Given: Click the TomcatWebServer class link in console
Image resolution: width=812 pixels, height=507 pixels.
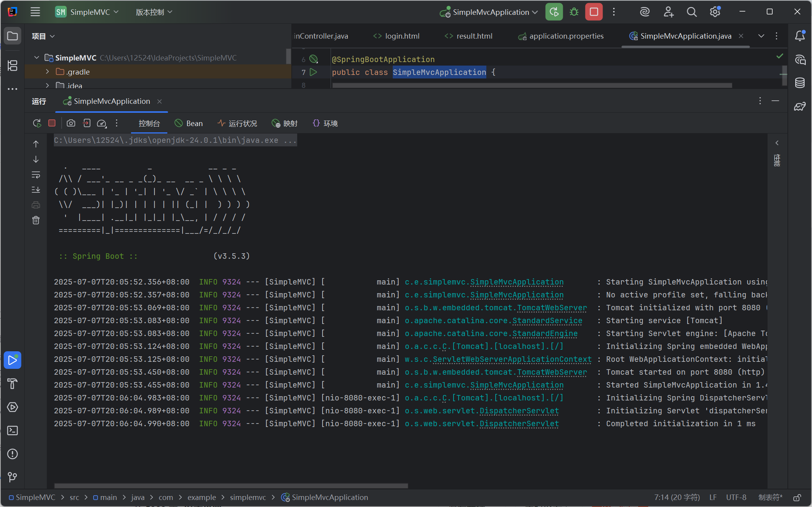Looking at the screenshot, I should click(x=552, y=308).
